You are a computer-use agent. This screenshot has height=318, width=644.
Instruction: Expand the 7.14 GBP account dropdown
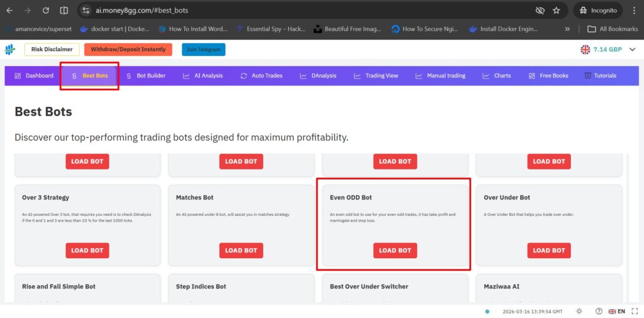tap(633, 49)
